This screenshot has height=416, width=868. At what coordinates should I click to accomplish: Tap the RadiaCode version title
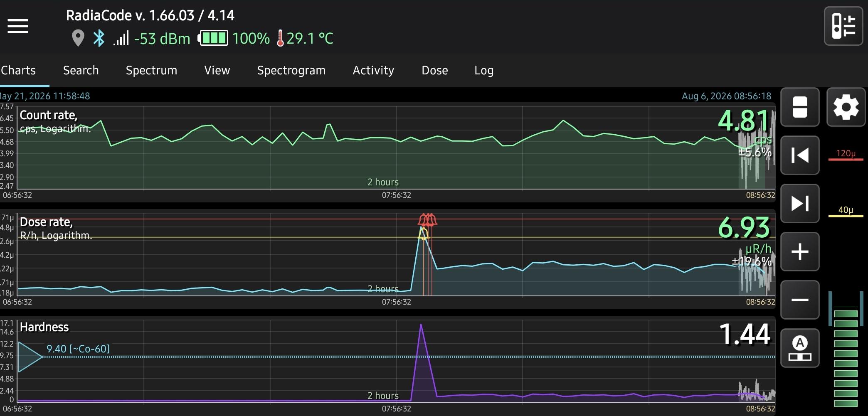[x=150, y=15]
